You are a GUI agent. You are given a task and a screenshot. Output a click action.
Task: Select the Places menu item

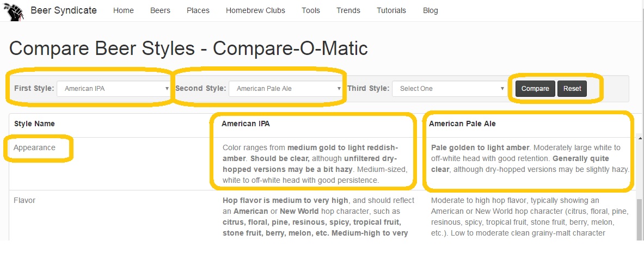(198, 11)
